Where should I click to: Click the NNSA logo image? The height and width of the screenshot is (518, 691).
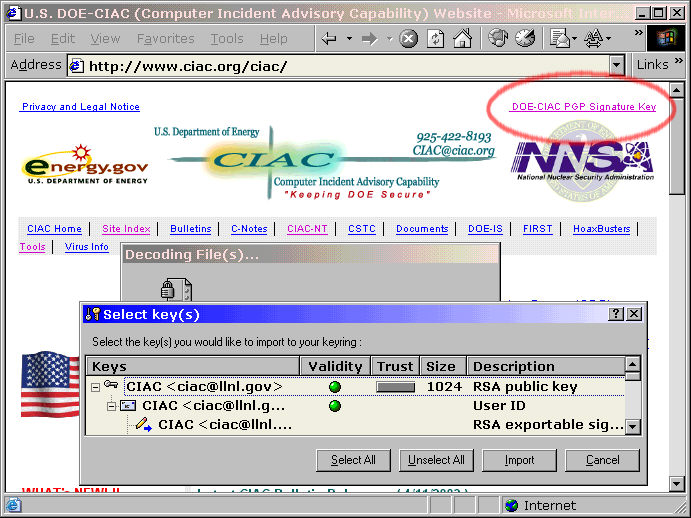click(582, 162)
